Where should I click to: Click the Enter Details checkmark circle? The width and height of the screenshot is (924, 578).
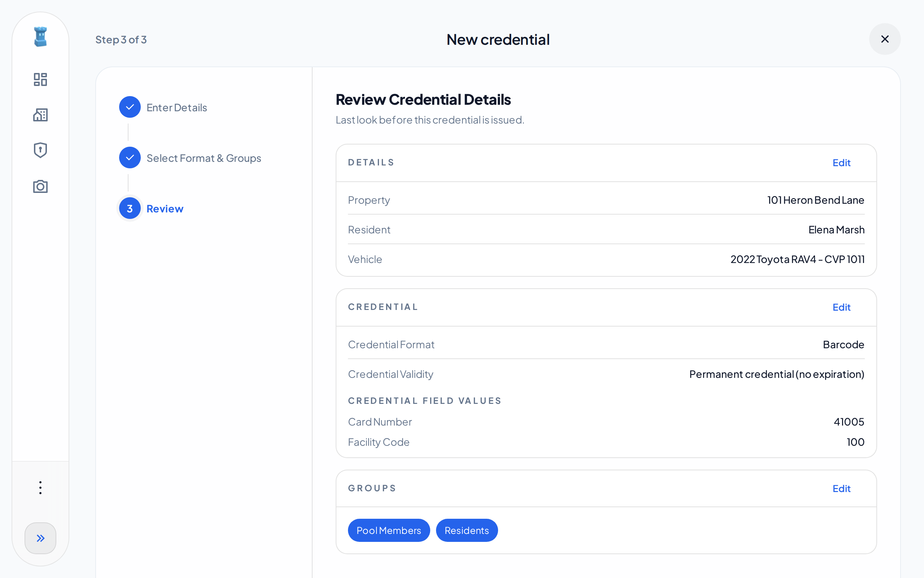pos(130,107)
